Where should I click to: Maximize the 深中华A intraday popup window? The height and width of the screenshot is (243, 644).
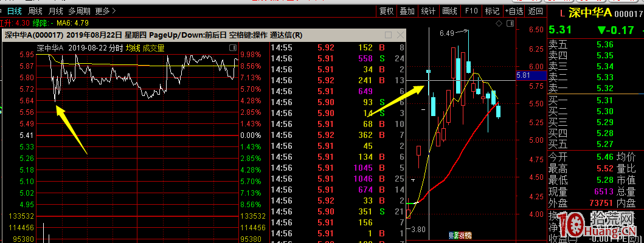tap(388, 35)
